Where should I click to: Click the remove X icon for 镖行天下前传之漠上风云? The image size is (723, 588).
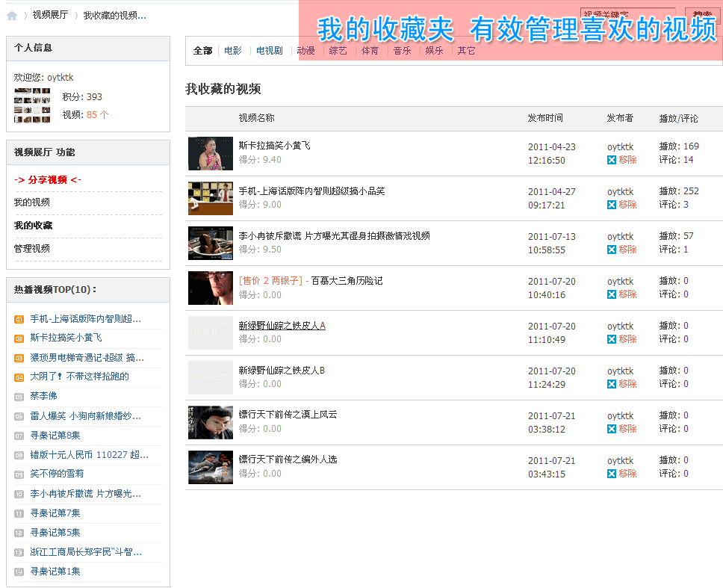tap(612, 429)
